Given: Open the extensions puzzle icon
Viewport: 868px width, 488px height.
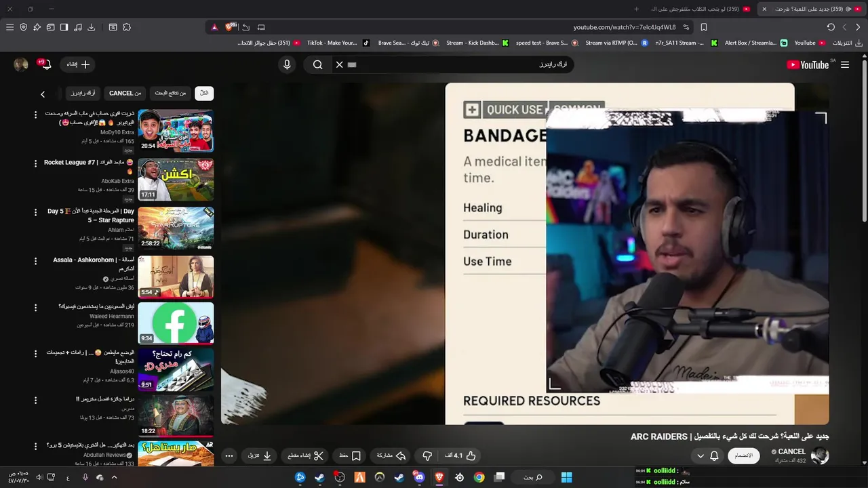Looking at the screenshot, I should [x=127, y=27].
